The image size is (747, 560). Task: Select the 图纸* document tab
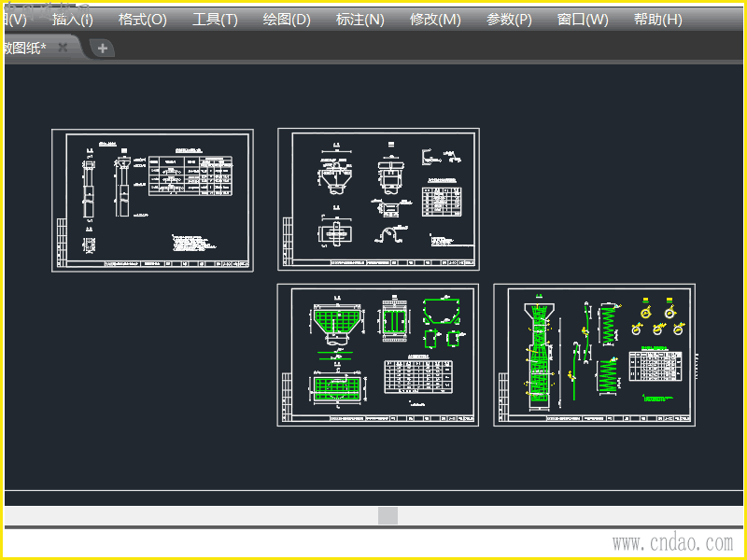click(x=25, y=48)
